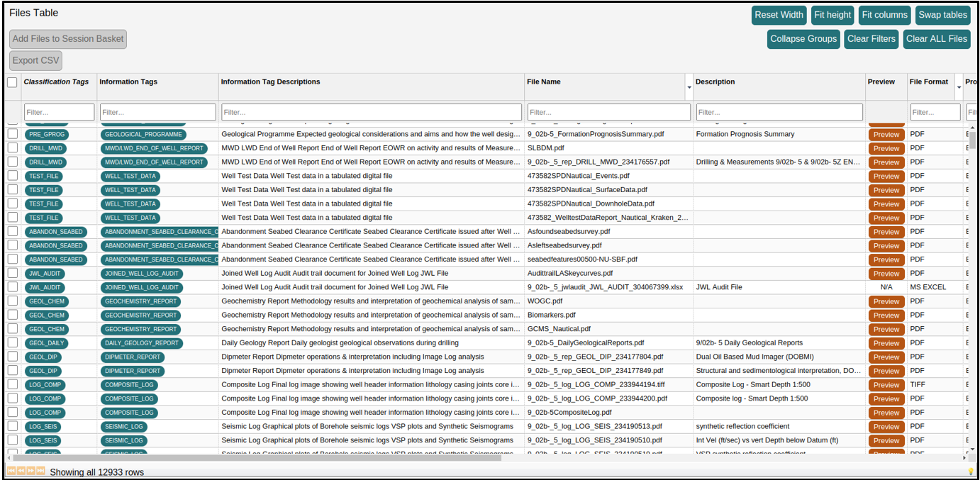Click WELL_TEST_DATA tag for 473582SPDNautical_DownholeData.pdf
980x480 pixels.
pyautogui.click(x=130, y=203)
